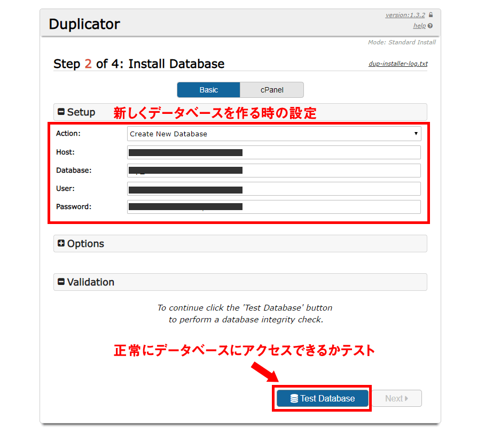Image resolution: width=485 pixels, height=448 pixels.
Task: Click the lock icon next to version
Action: (431, 15)
